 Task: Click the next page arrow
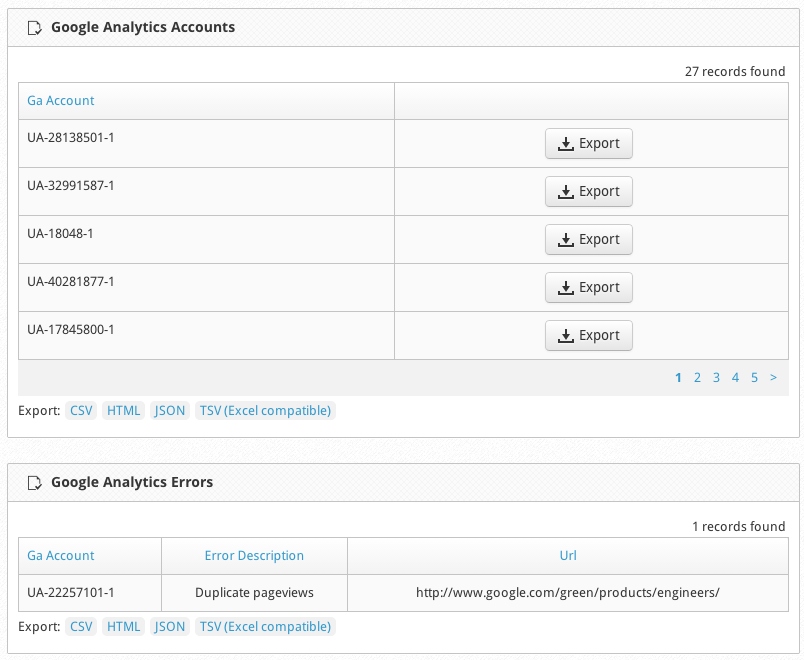tap(773, 378)
